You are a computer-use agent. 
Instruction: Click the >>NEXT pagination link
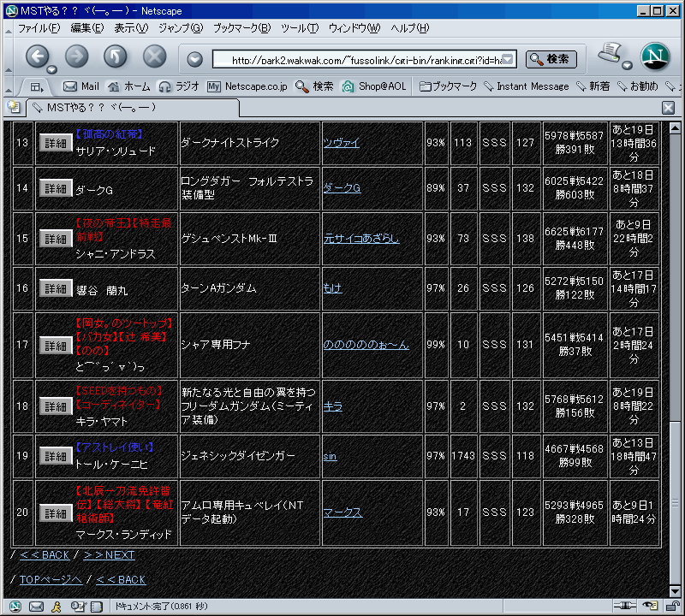tap(109, 555)
